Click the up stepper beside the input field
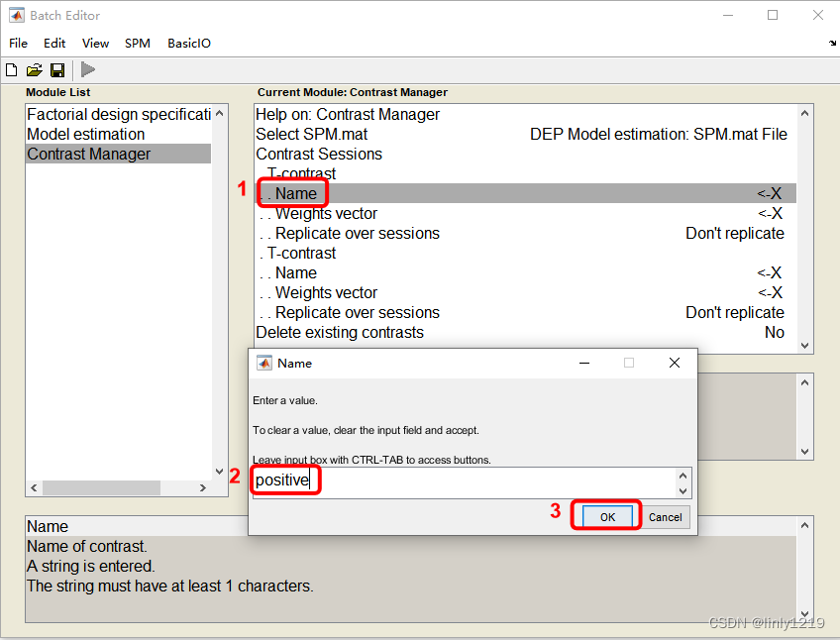 (684, 477)
